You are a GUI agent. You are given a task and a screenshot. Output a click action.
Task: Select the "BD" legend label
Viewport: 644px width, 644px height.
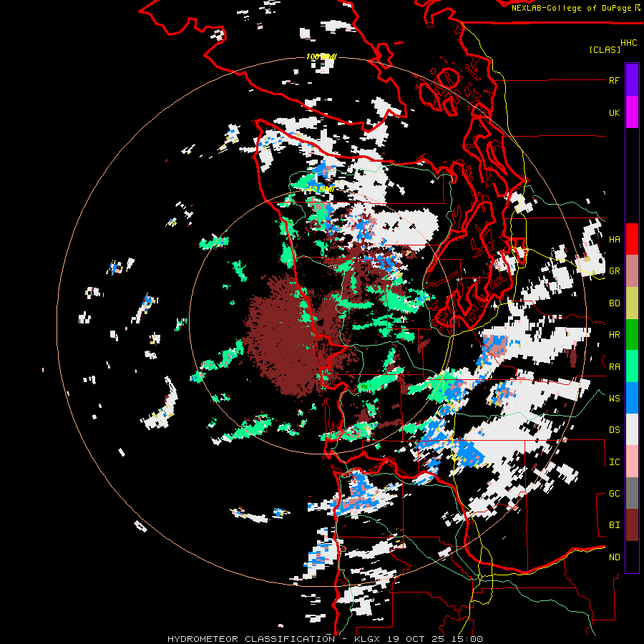pyautogui.click(x=614, y=303)
